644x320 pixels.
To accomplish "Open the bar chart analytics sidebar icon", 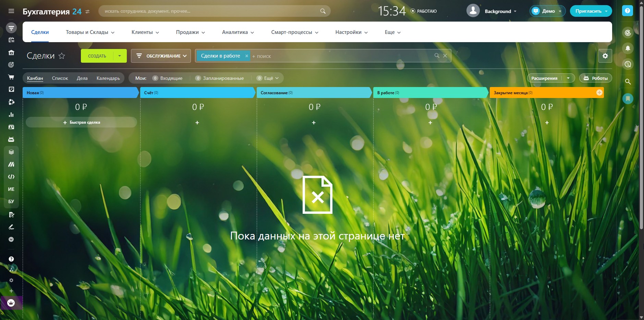I will click(11, 114).
